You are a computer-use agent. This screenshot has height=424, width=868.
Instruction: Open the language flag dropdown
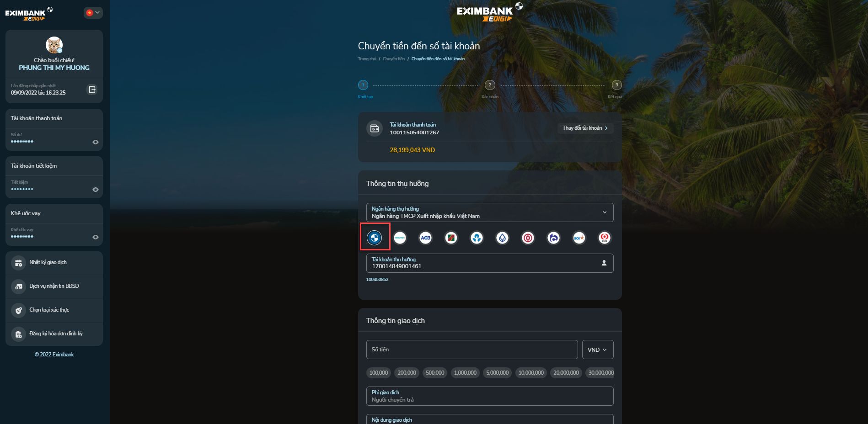[x=93, y=13]
